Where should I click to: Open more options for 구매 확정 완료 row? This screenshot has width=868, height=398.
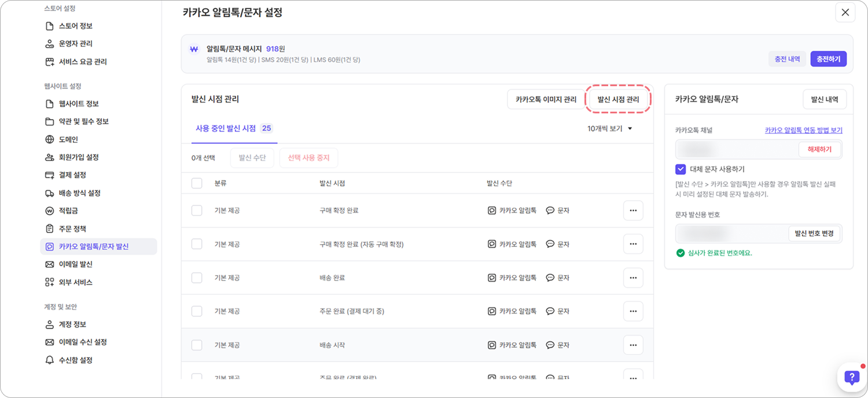pos(633,211)
